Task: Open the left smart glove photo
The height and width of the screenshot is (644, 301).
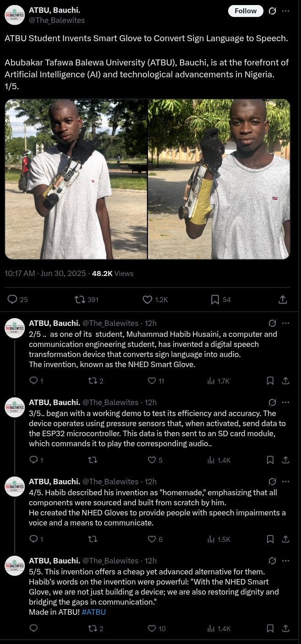Action: click(x=76, y=179)
